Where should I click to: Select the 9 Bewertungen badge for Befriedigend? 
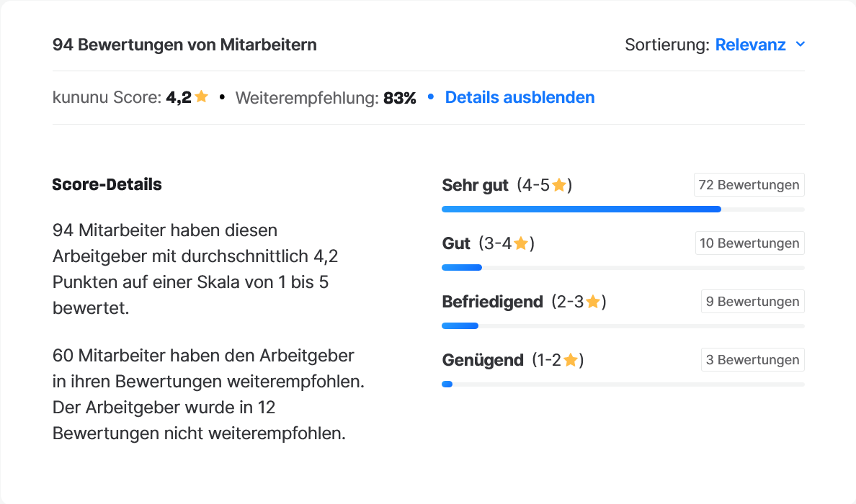click(752, 301)
